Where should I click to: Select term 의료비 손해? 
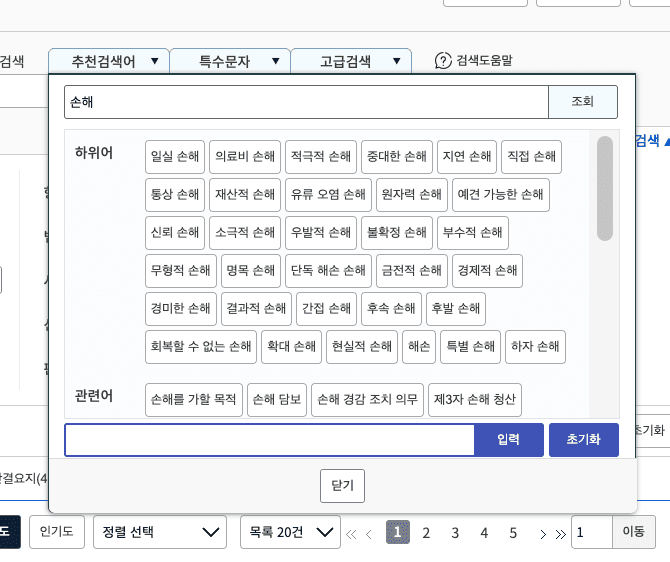pyautogui.click(x=245, y=157)
